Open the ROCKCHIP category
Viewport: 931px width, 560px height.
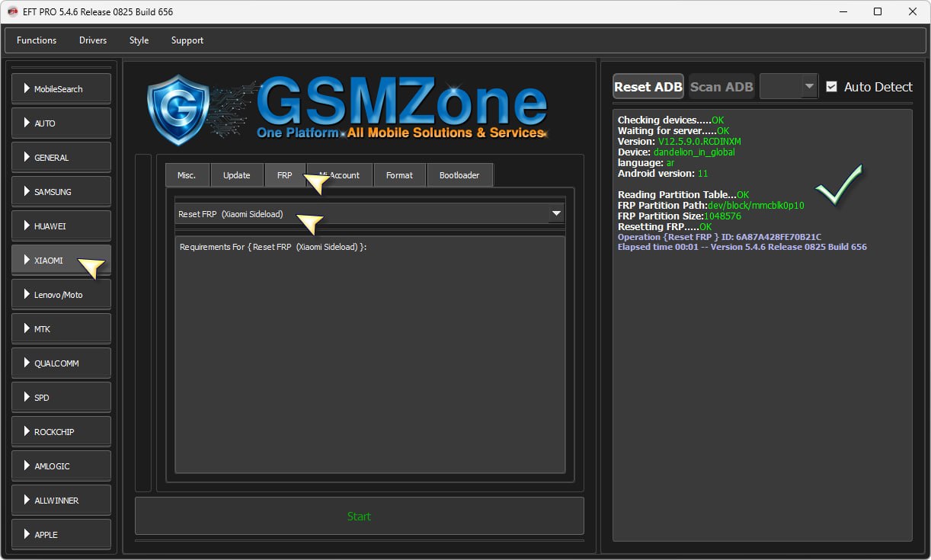point(61,431)
